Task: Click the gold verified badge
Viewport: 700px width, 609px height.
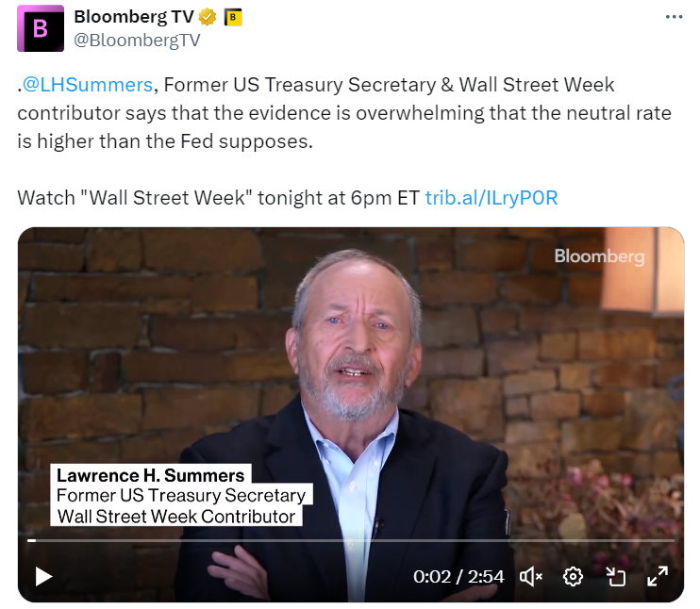Action: (x=208, y=17)
